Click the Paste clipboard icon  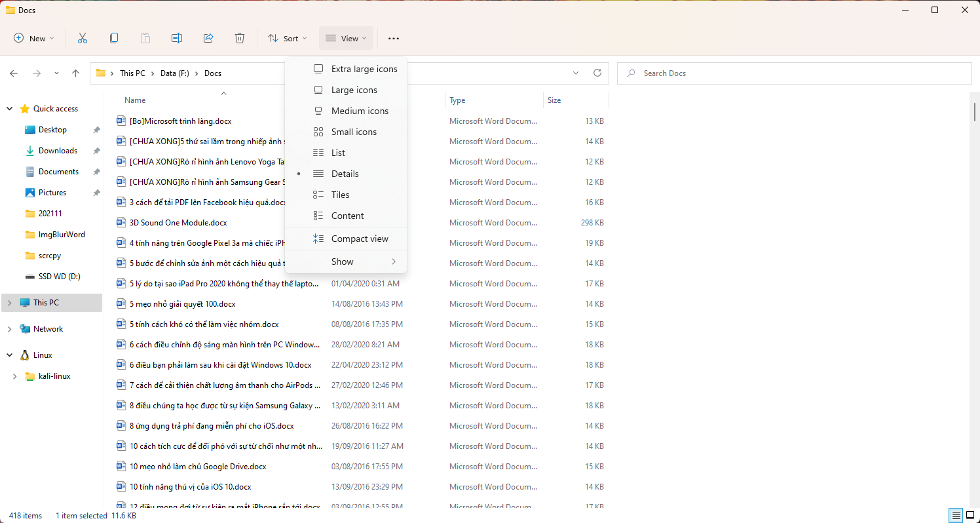click(x=145, y=38)
